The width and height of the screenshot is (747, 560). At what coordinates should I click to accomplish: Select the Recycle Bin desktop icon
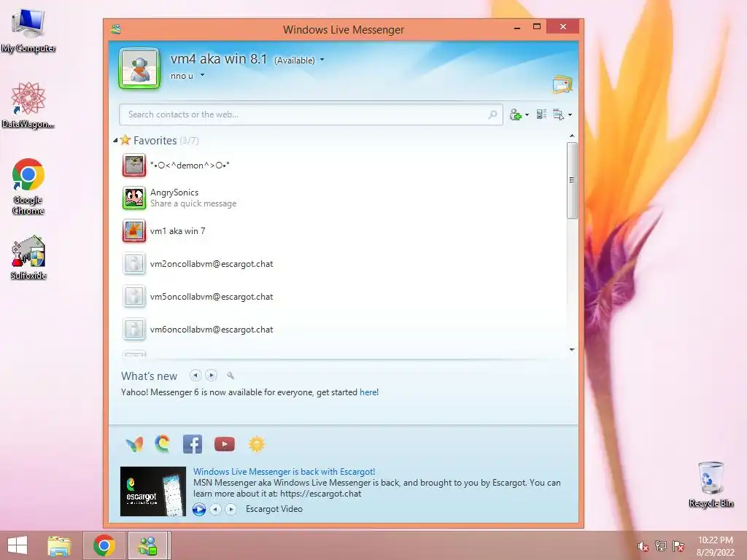click(x=711, y=484)
